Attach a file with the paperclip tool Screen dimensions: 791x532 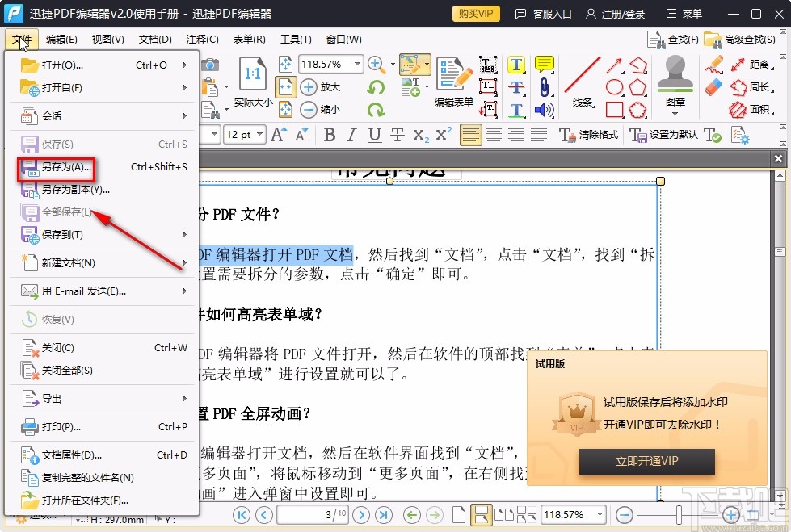(544, 86)
